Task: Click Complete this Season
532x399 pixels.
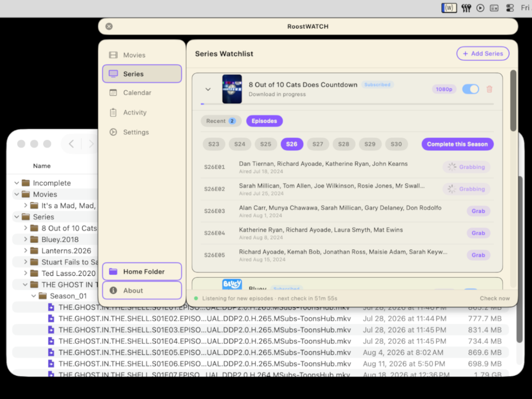Action: point(458,144)
